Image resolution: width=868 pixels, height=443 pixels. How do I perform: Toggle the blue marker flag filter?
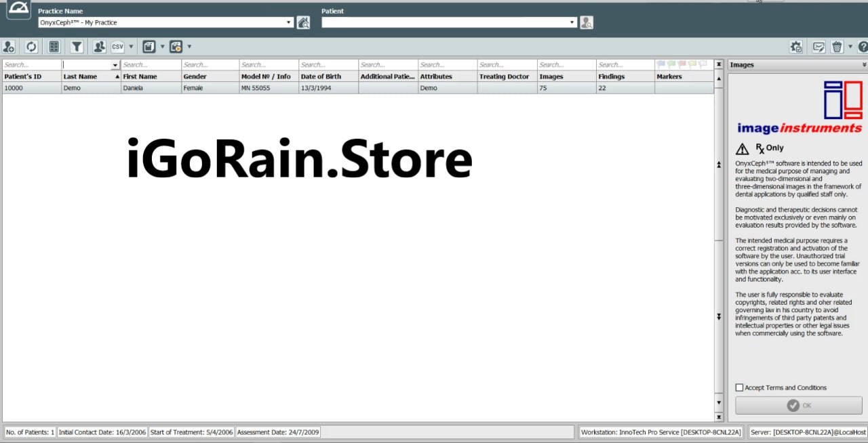tap(660, 64)
